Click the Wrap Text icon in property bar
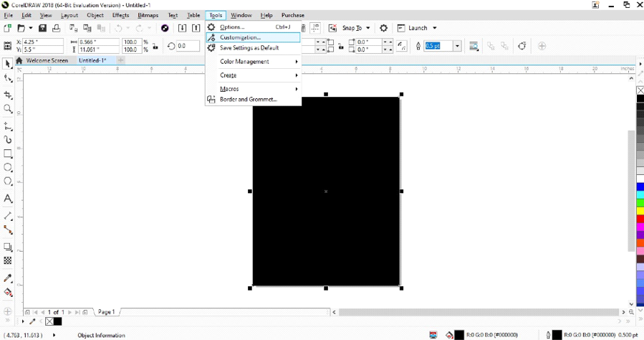644x340 pixels. click(x=474, y=46)
